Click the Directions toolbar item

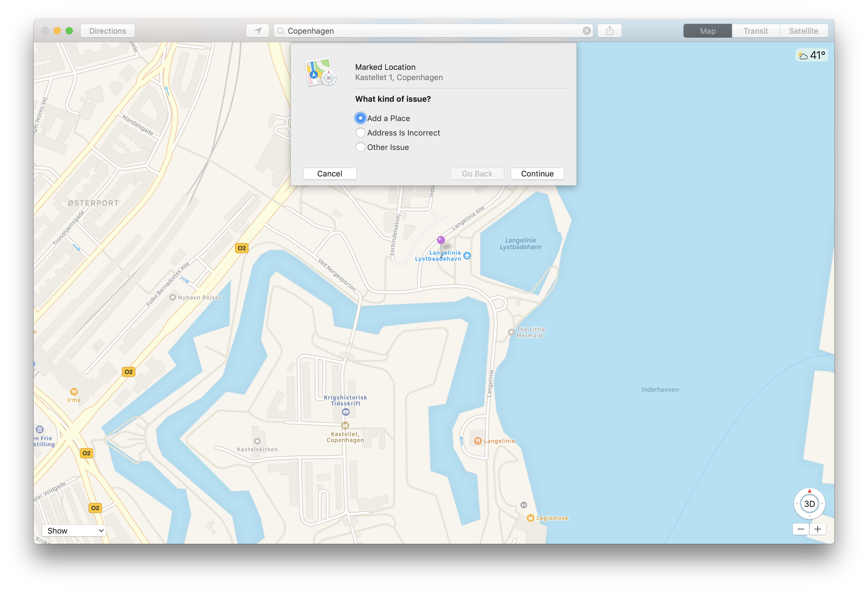point(107,30)
